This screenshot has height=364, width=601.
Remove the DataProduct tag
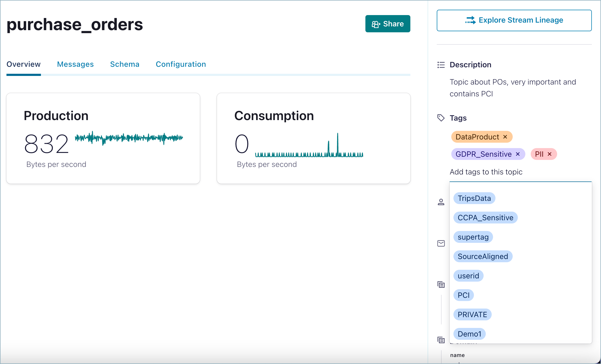505,137
